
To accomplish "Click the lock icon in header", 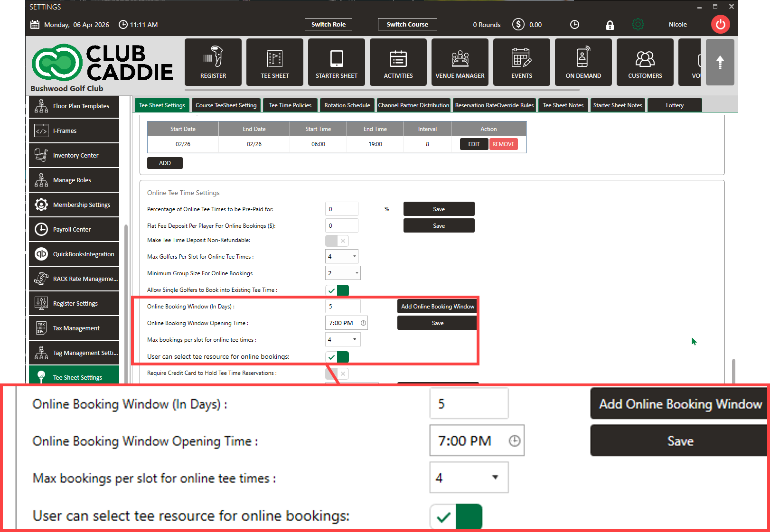I will [610, 25].
